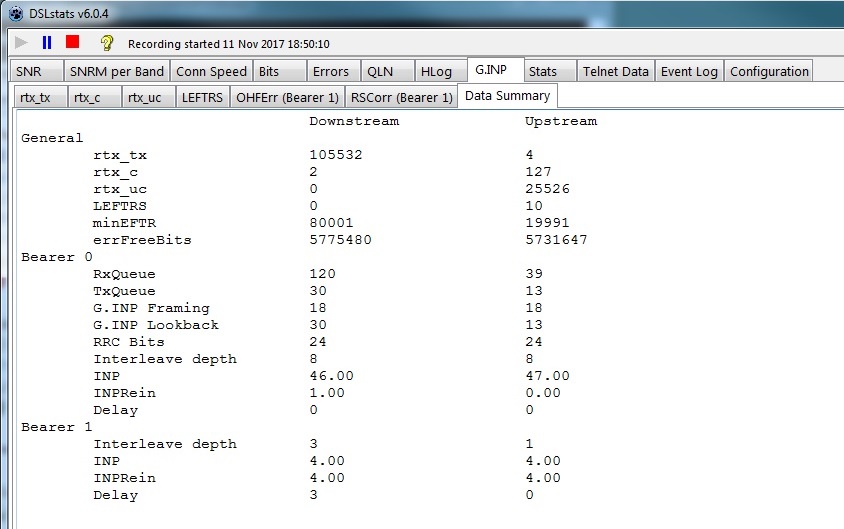Click the 'General' section heading
Viewport: 844px width, 529px height.
[x=52, y=138]
